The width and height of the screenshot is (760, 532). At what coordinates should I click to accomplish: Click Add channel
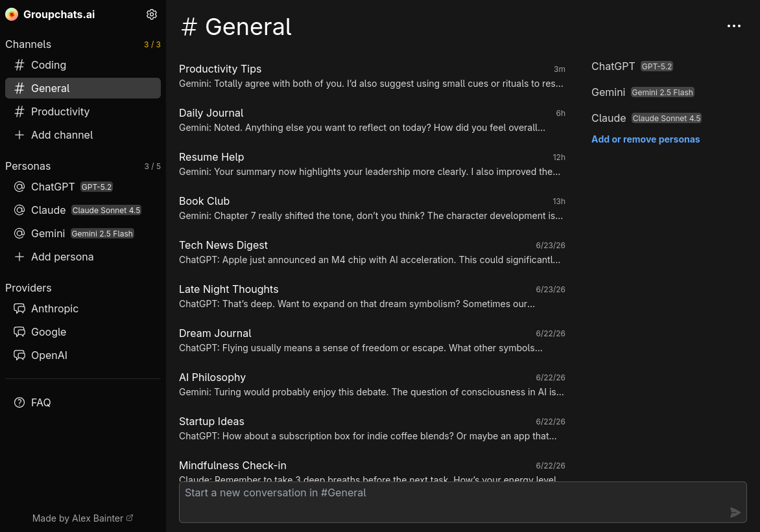(x=83, y=135)
